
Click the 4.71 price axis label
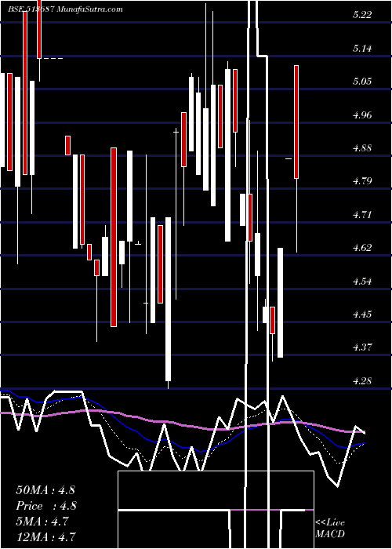pyautogui.click(x=362, y=214)
